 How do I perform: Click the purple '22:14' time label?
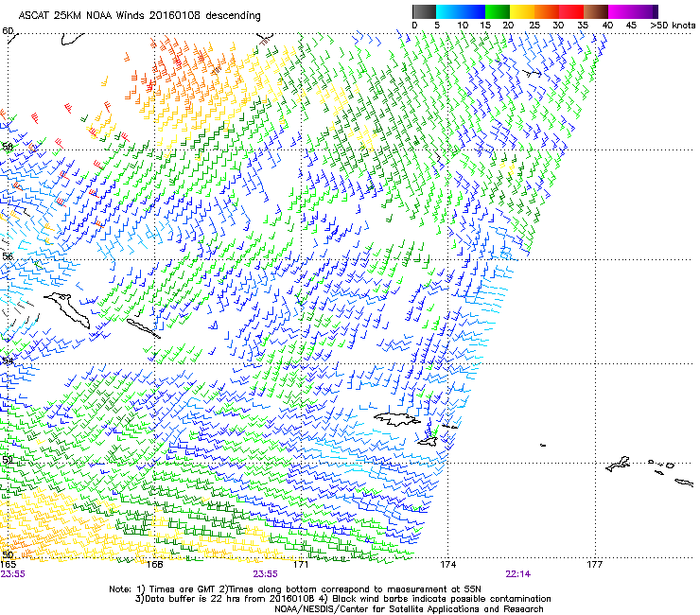(517, 574)
